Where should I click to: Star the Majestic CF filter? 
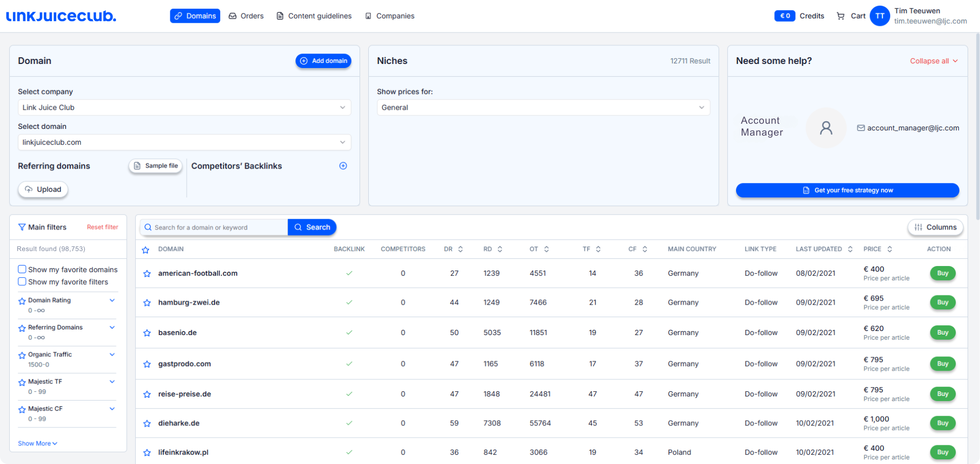pyautogui.click(x=22, y=409)
